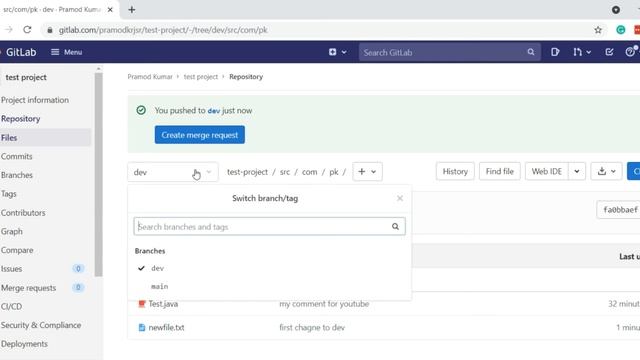Viewport: 640px width, 360px height.
Task: Click the sidebar scrollbar
Action: (98, 175)
